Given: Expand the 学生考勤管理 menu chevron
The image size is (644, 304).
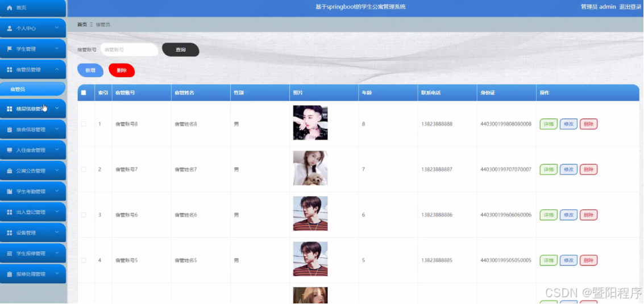Looking at the screenshot, I should [57, 191].
